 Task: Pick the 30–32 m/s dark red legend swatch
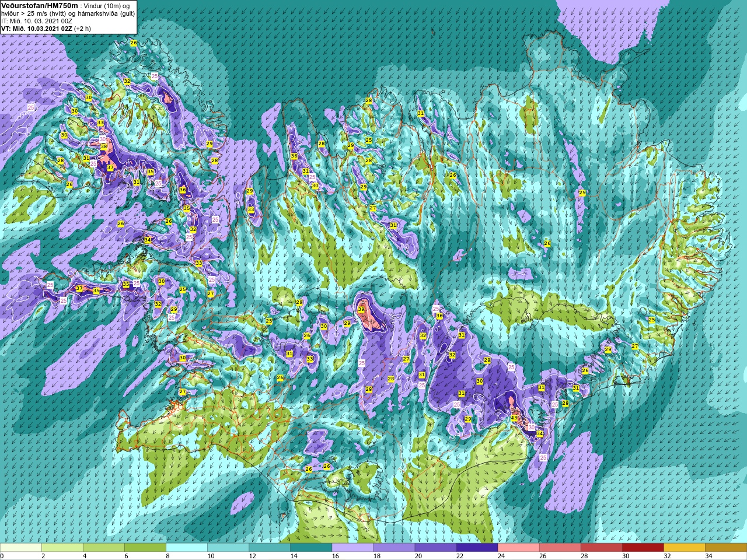(643, 548)
